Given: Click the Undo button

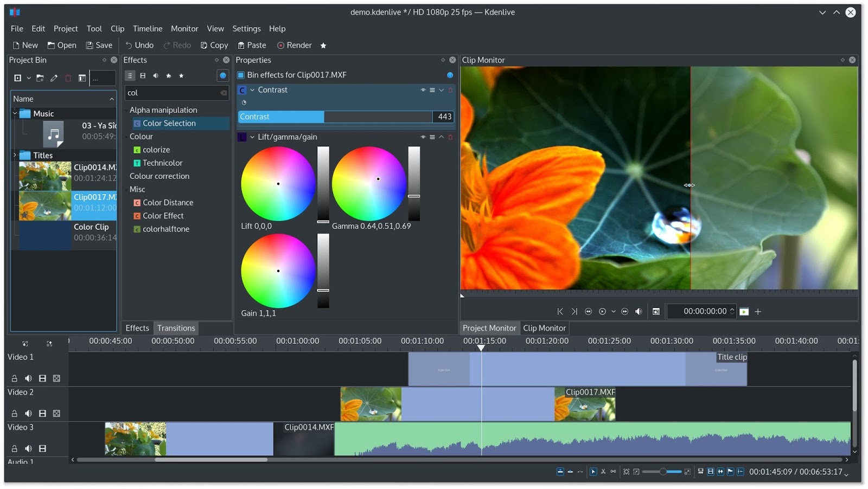Looking at the screenshot, I should pos(139,46).
